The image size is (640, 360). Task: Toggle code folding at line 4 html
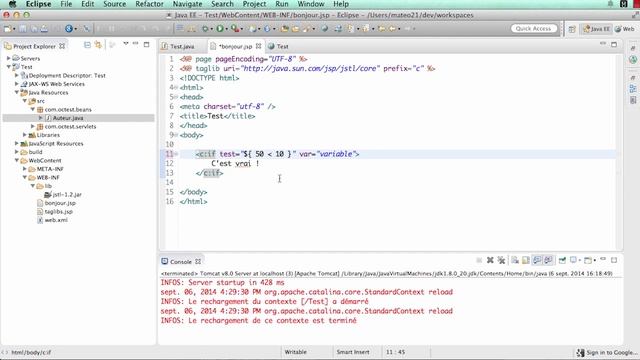[176, 87]
